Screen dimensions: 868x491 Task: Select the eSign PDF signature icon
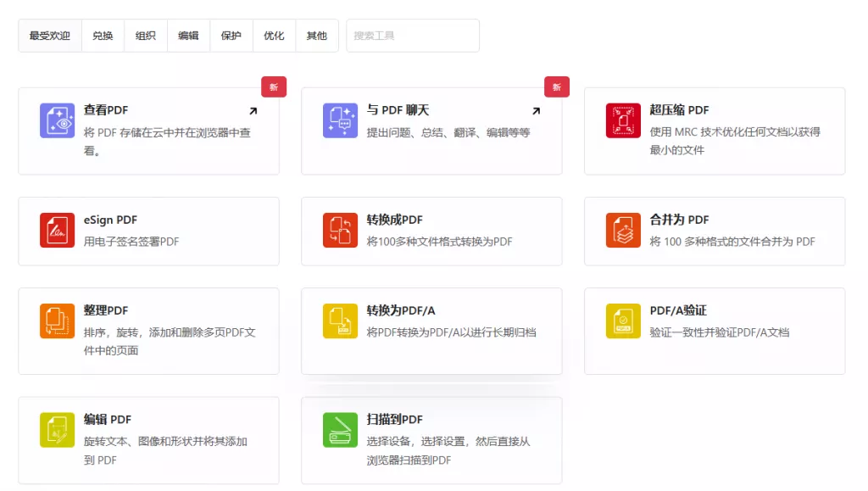57,230
